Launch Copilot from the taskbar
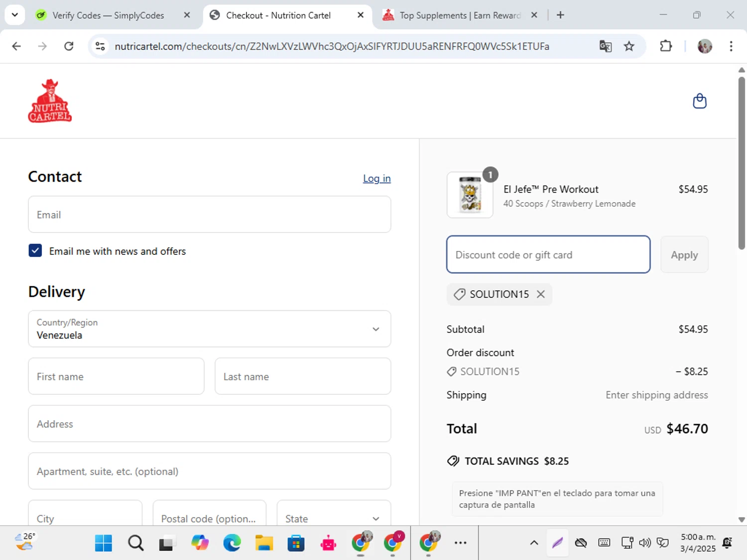The height and width of the screenshot is (560, 747). 200,543
